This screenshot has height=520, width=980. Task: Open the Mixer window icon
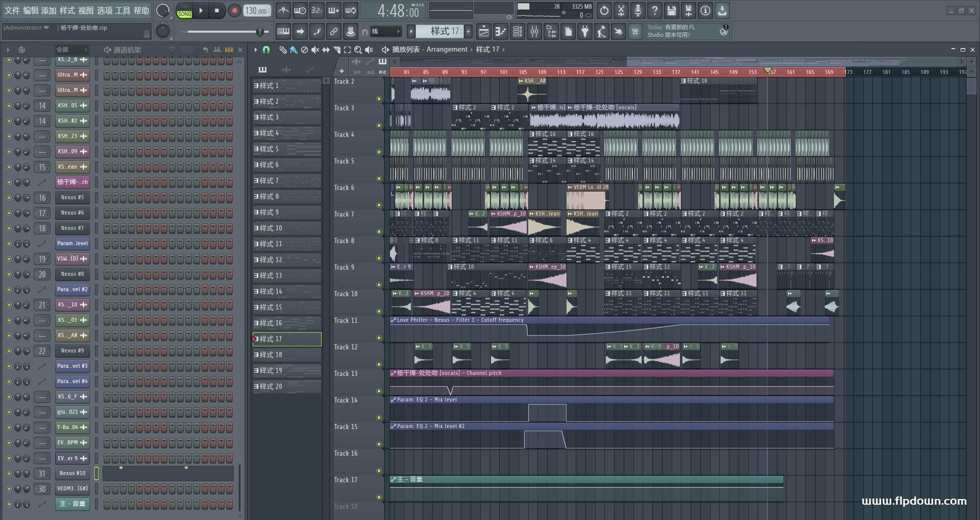click(x=534, y=32)
